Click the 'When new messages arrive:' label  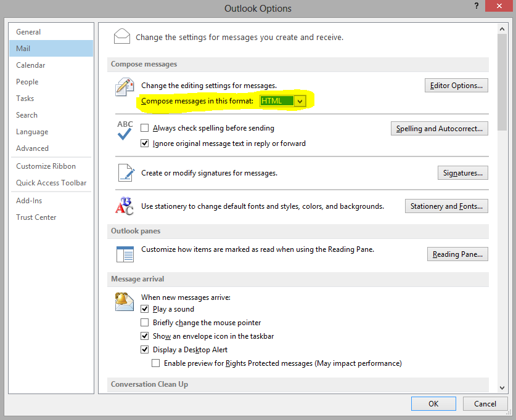click(x=186, y=297)
